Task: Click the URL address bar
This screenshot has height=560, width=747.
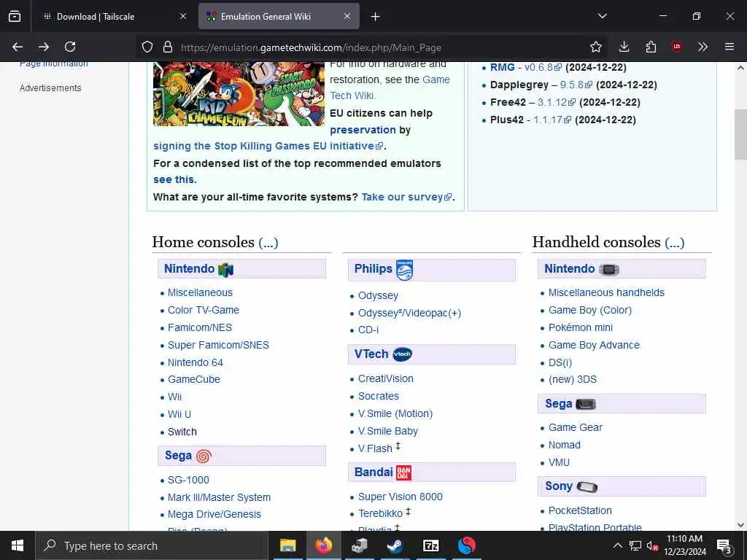Action: point(371,47)
